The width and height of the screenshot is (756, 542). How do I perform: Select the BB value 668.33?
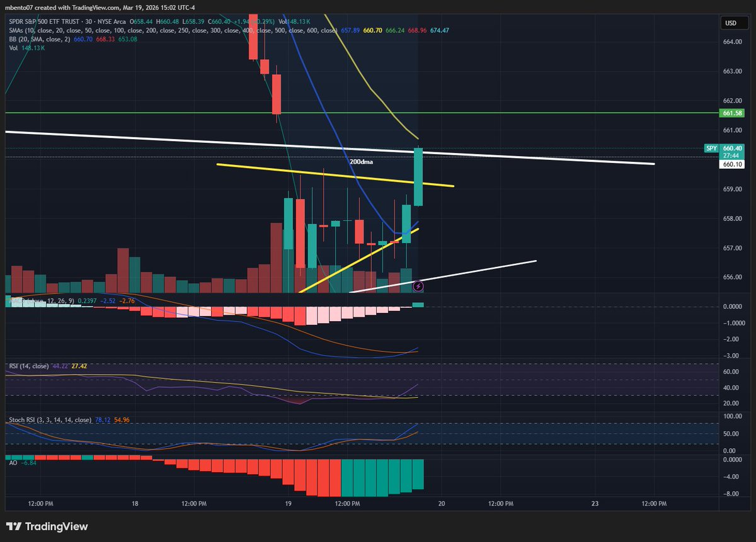pos(105,38)
